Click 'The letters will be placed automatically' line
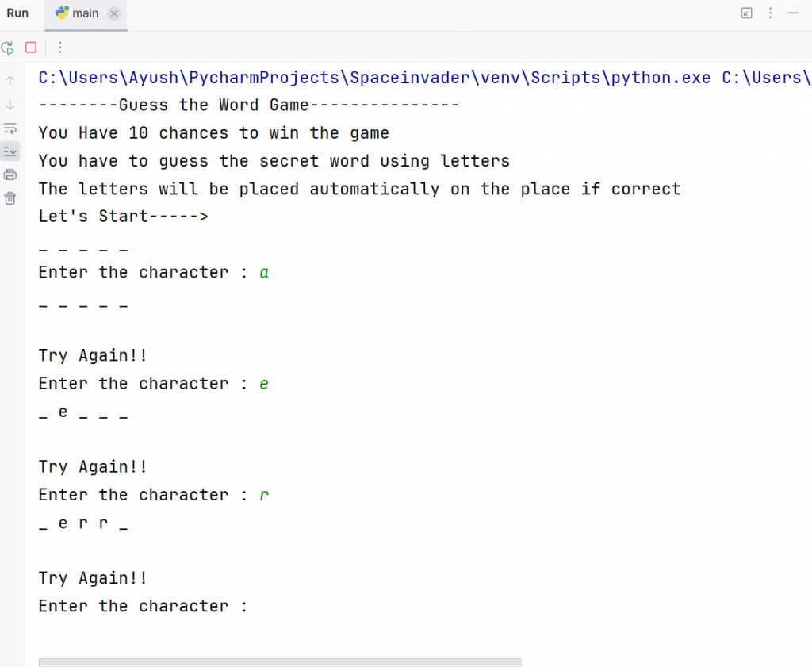 (359, 189)
